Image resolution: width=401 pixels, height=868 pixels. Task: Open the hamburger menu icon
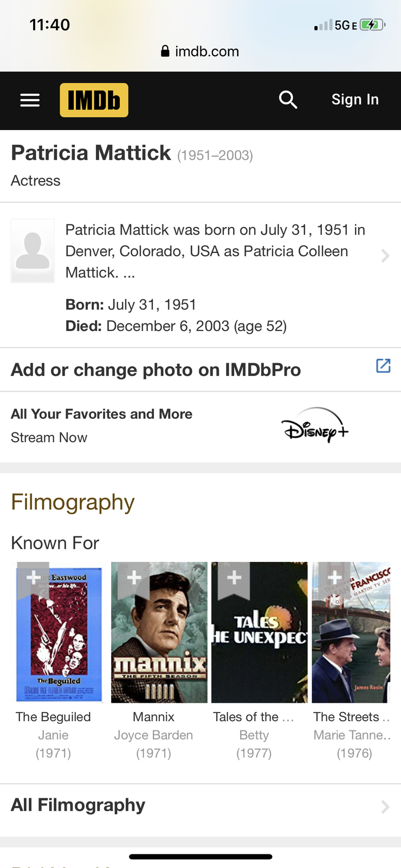30,100
